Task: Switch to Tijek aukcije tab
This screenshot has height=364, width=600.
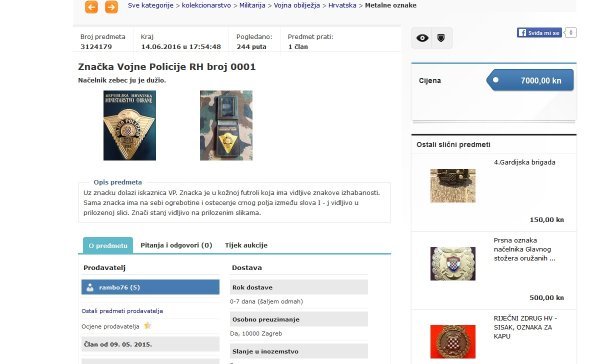Action: click(x=246, y=245)
